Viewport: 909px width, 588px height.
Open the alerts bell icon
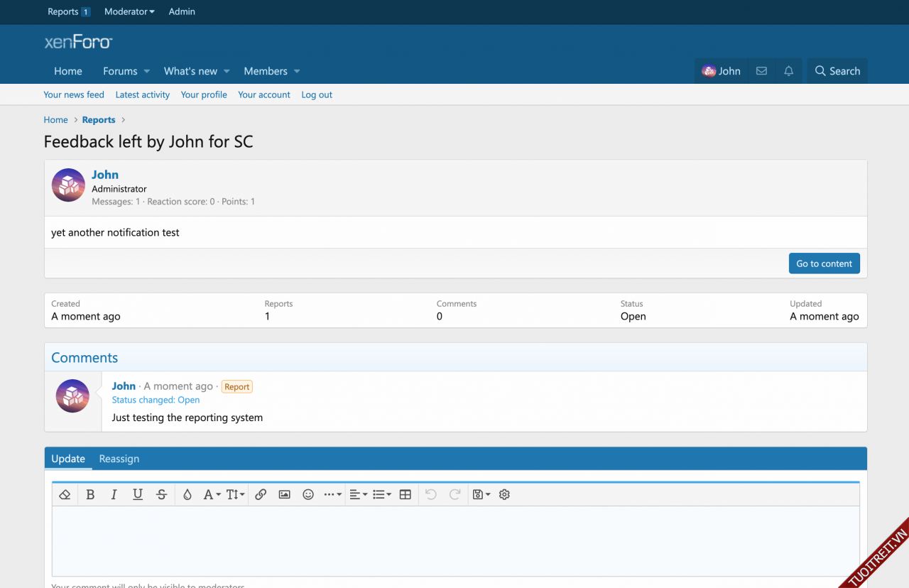coord(788,71)
